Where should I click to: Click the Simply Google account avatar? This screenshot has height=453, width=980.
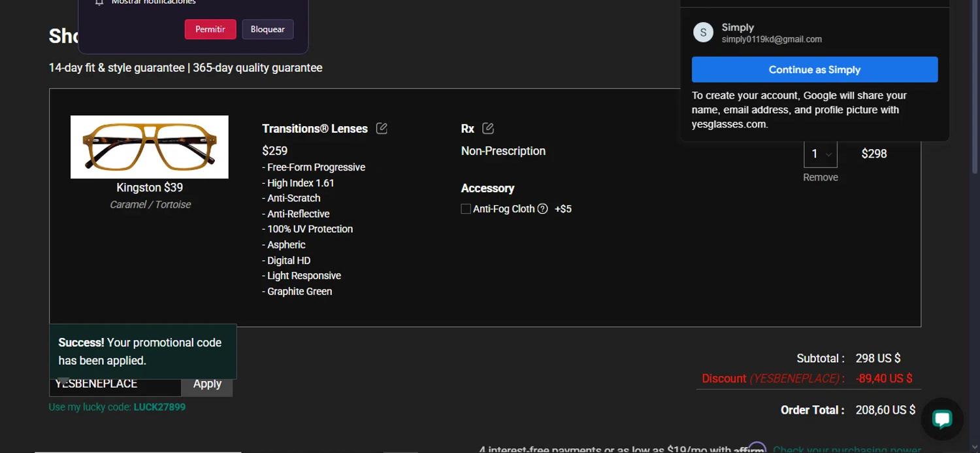tap(703, 33)
